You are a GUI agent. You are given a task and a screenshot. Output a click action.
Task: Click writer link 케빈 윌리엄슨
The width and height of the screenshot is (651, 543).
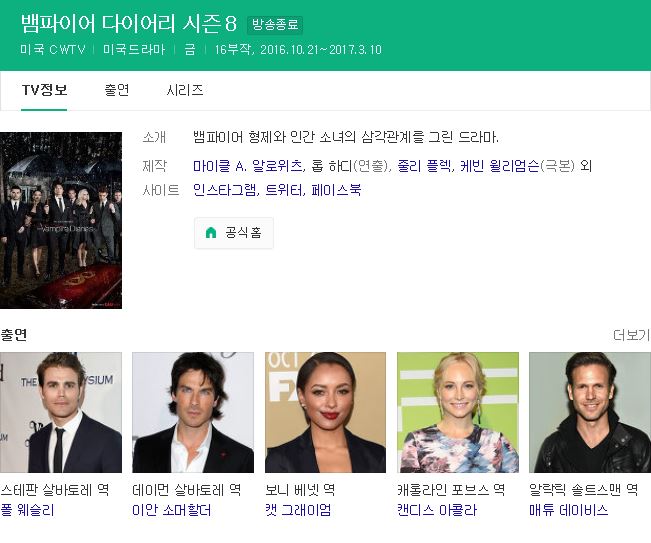point(500,166)
